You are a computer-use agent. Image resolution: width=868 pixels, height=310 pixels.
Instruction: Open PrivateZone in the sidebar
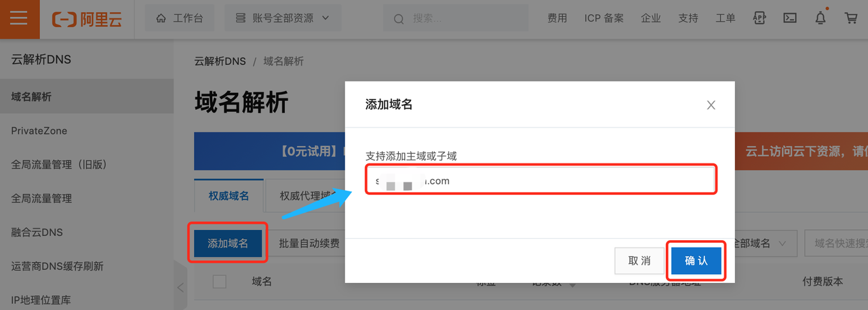[x=39, y=131]
